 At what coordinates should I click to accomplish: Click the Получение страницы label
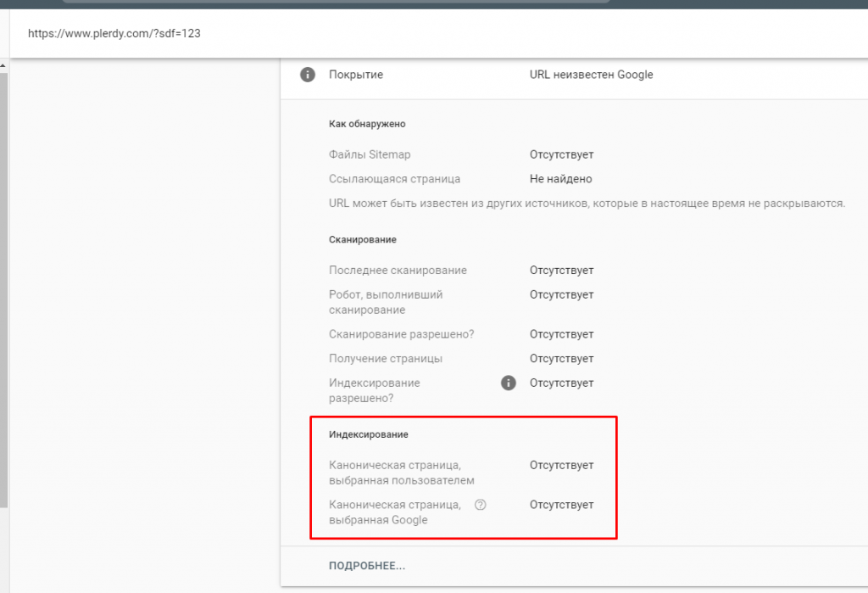click(x=385, y=358)
